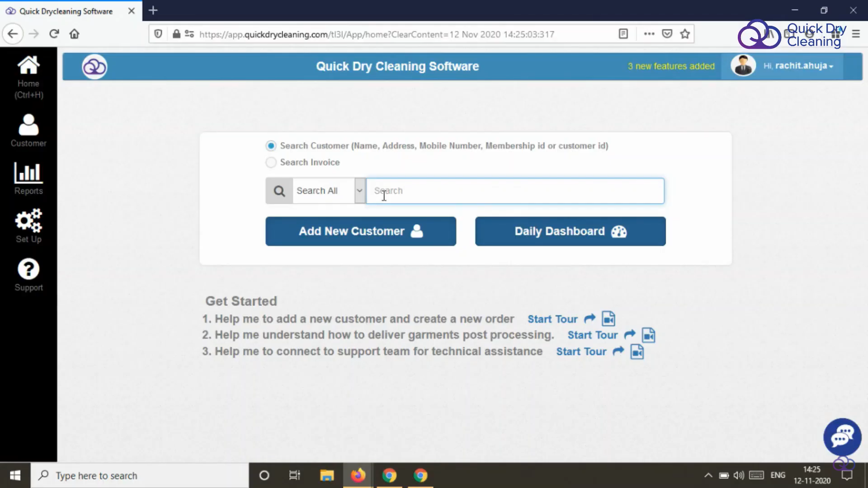The image size is (868, 488).
Task: Open the Firefox application menu
Action: point(856,34)
